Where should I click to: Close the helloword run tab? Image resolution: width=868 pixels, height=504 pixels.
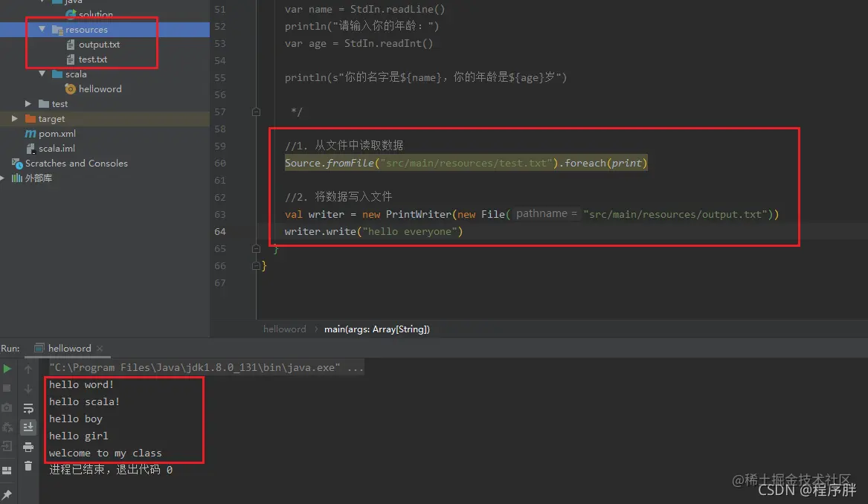point(100,349)
